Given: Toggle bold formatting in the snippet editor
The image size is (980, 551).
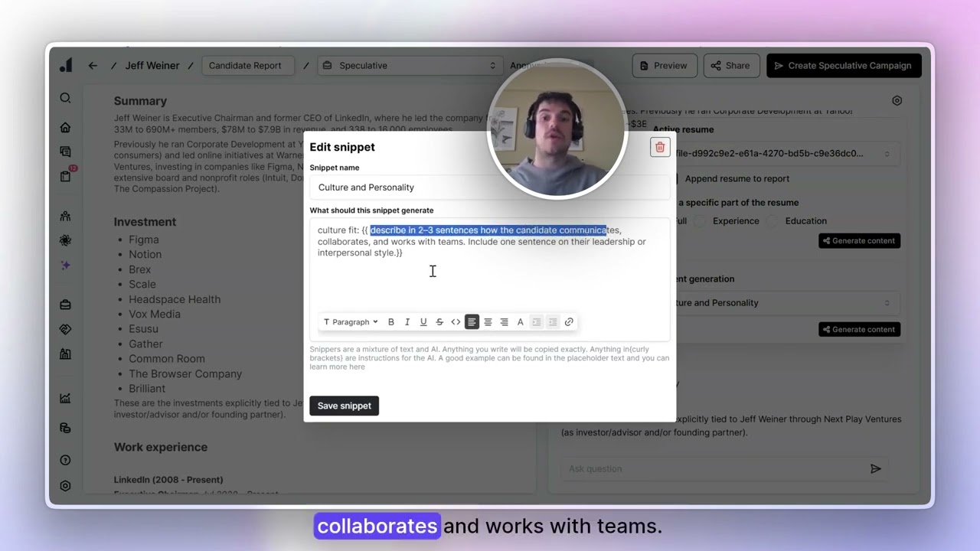Looking at the screenshot, I should point(390,322).
